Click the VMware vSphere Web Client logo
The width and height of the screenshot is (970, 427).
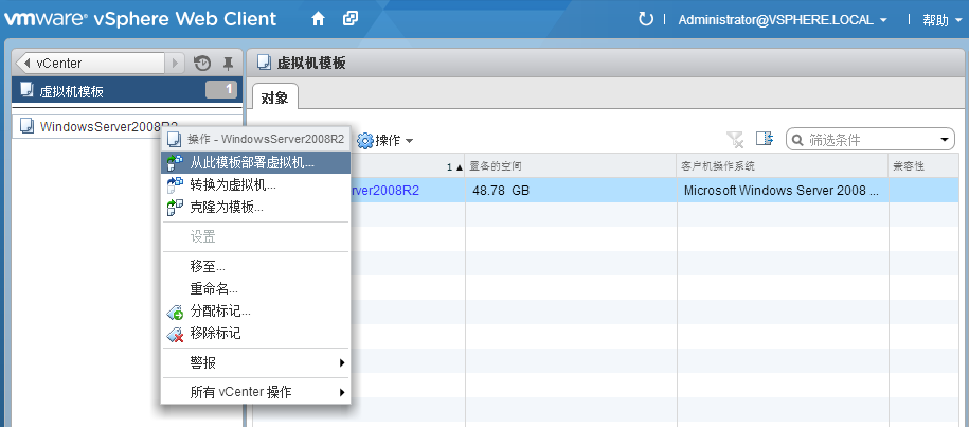click(x=140, y=19)
